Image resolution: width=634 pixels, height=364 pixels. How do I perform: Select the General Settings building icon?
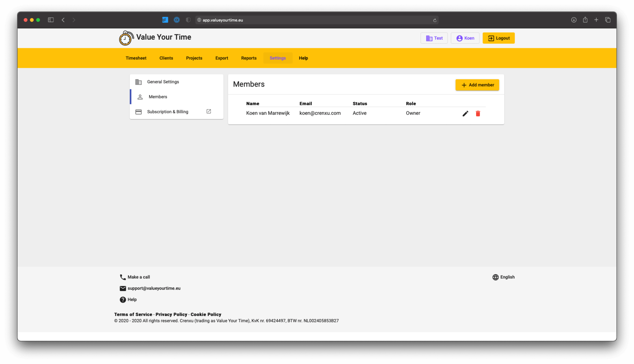138,82
